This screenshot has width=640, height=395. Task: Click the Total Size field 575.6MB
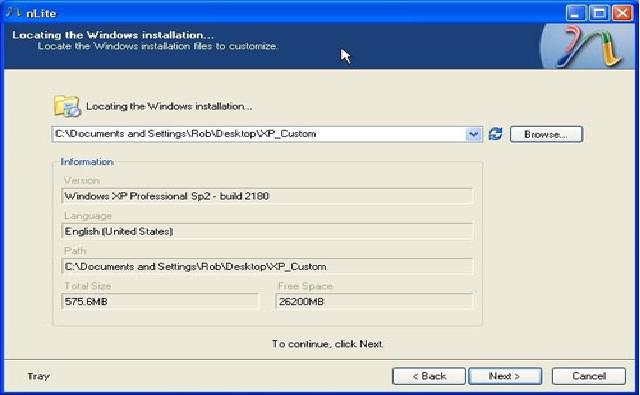click(160, 302)
